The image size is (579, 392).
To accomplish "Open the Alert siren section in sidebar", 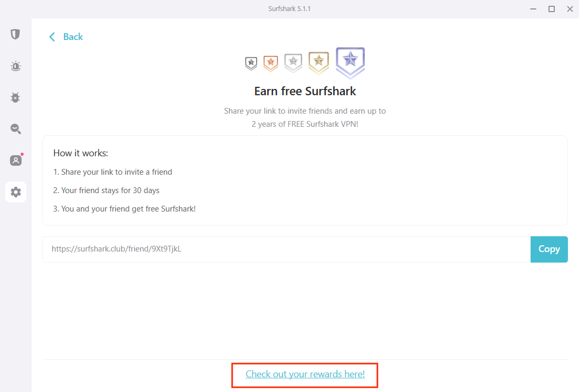I will 15,66.
